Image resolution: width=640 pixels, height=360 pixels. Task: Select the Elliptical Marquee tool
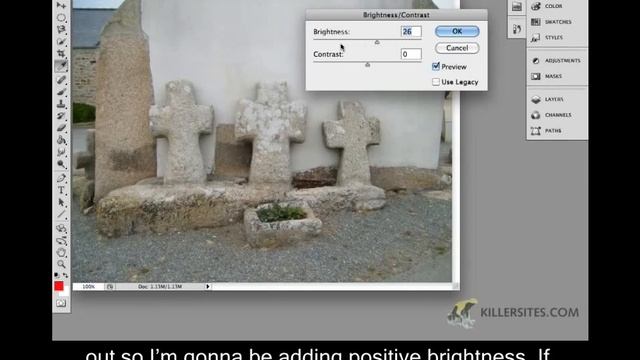pyautogui.click(x=61, y=18)
